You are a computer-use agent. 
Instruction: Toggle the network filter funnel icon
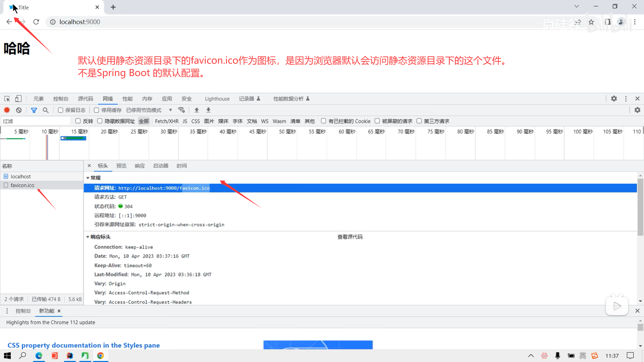[x=34, y=110]
